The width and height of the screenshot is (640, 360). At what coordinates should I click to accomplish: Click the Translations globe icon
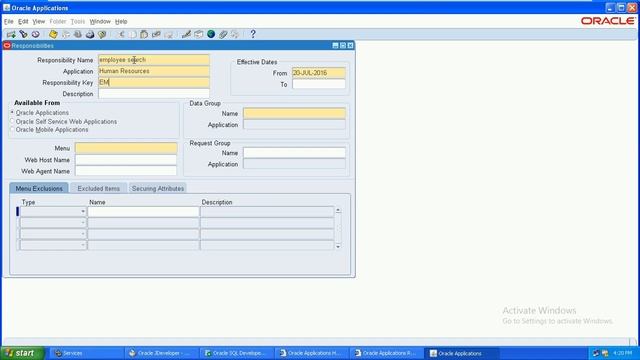(211, 35)
